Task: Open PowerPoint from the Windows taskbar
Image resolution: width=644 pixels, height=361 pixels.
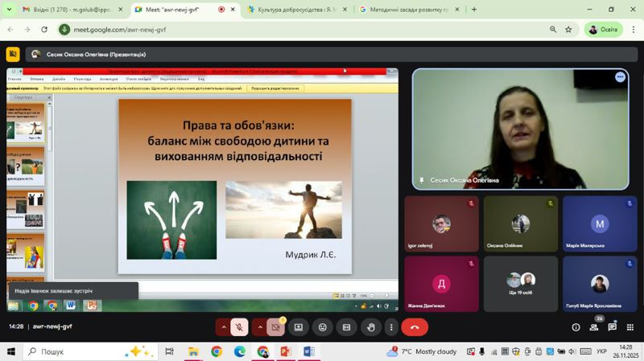Action: click(x=285, y=351)
